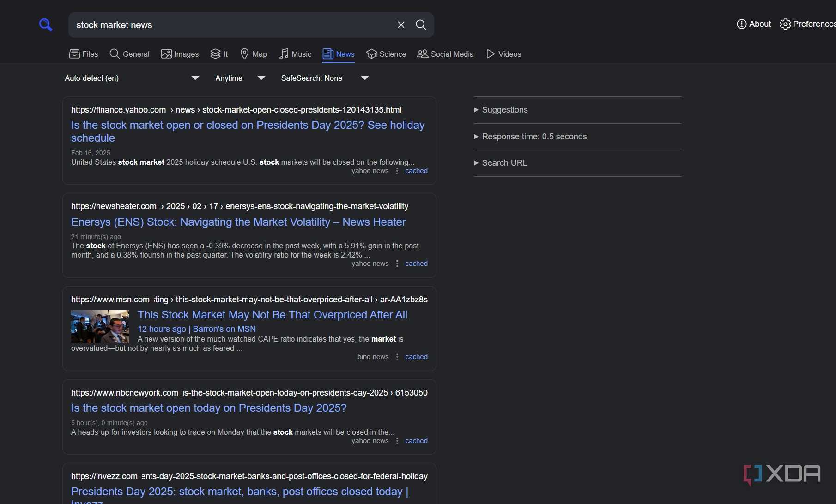The image size is (836, 504).
Task: Select the Map pin category icon
Action: tap(245, 54)
